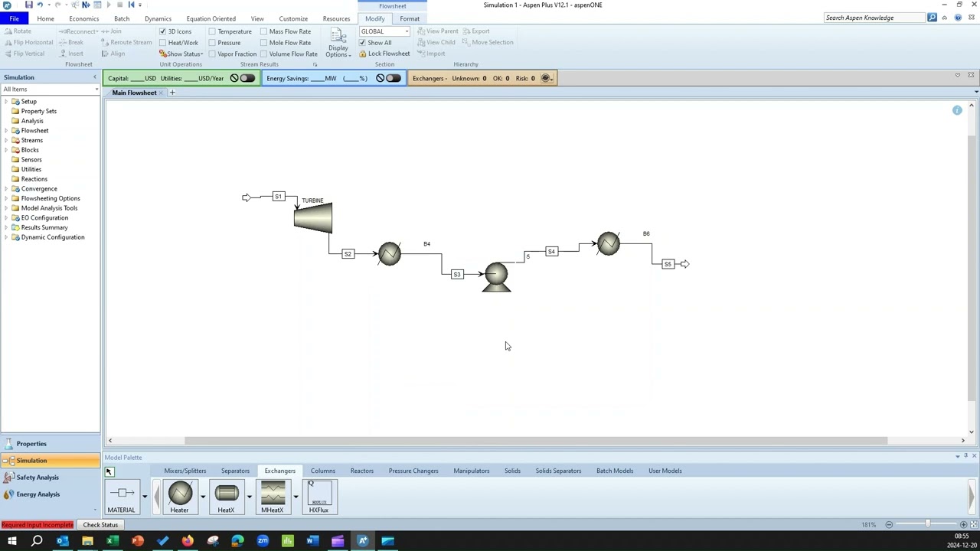Open the Show Status dropdown

tap(184, 54)
